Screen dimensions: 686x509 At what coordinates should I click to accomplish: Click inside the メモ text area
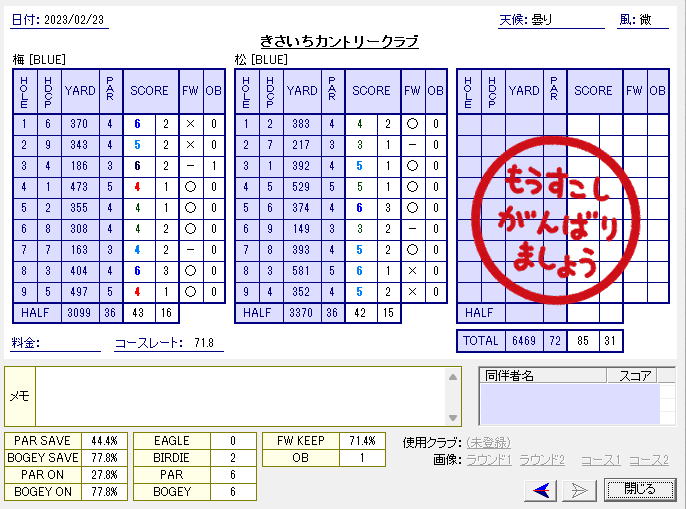241,397
